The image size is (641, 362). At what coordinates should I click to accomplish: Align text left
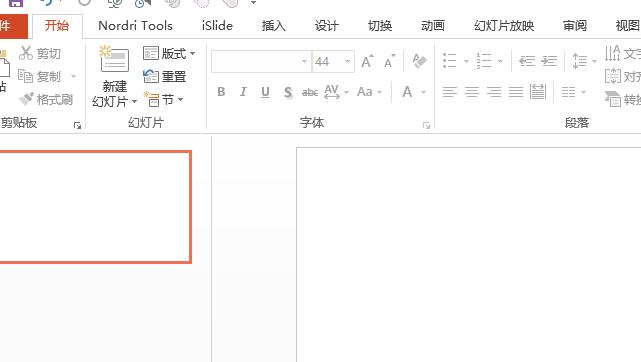tap(450, 92)
